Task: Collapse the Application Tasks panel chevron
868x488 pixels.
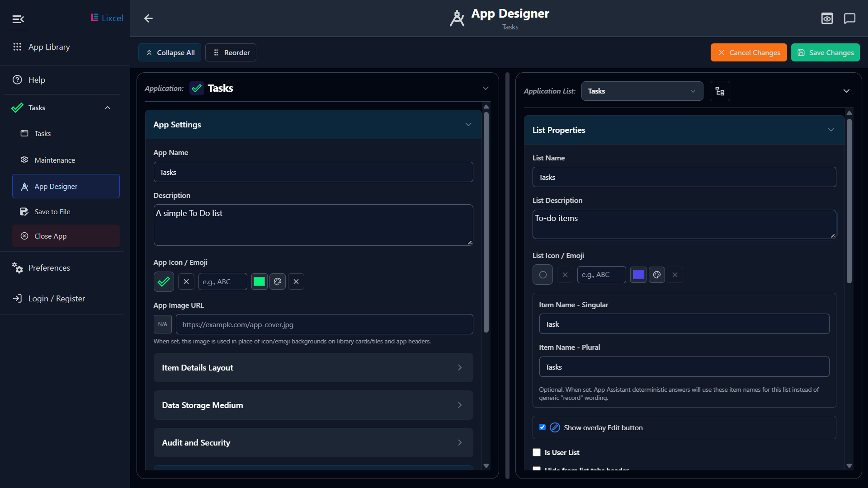Action: pyautogui.click(x=486, y=89)
